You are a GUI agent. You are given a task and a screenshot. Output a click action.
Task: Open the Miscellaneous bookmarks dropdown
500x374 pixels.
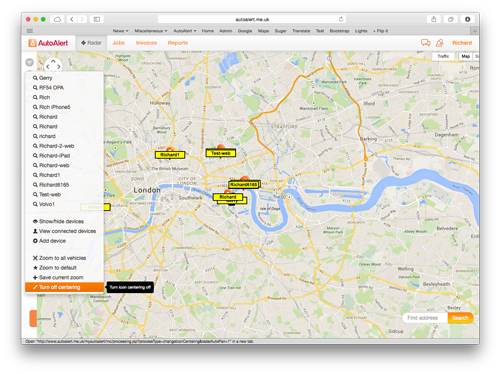pos(151,31)
